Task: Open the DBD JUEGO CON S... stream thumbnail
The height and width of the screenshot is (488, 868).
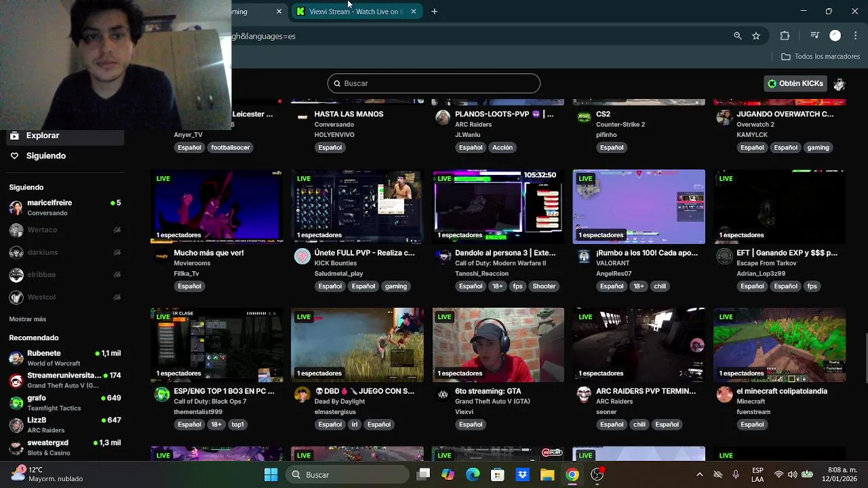Action: (x=357, y=345)
